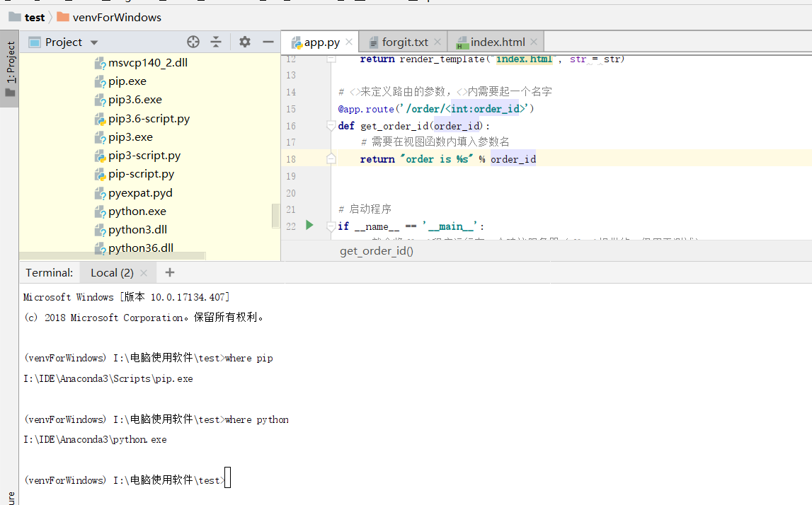The image size is (812, 505).
Task: Close the app.py editor tab
Action: (x=348, y=41)
